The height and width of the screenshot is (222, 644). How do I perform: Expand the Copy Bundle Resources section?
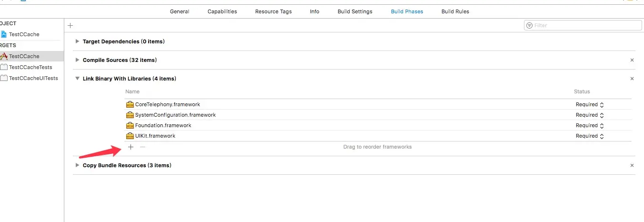coord(78,165)
